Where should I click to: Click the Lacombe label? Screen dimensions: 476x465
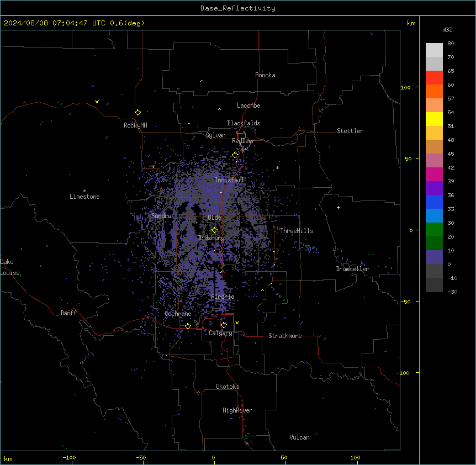click(x=248, y=105)
